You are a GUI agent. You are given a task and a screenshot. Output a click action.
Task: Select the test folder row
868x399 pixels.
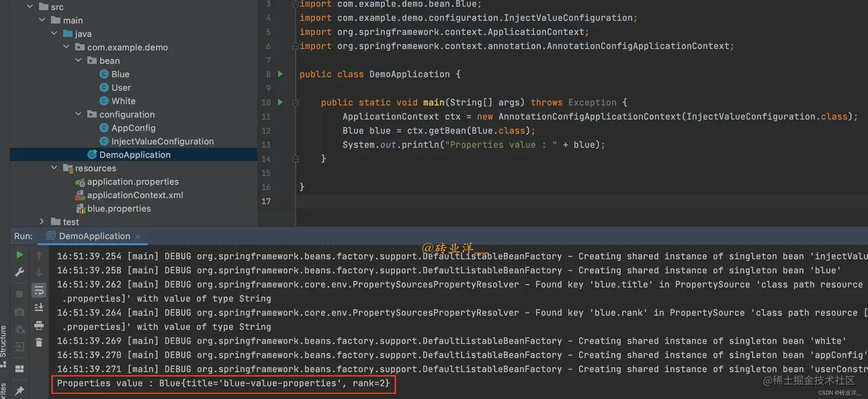point(133,222)
